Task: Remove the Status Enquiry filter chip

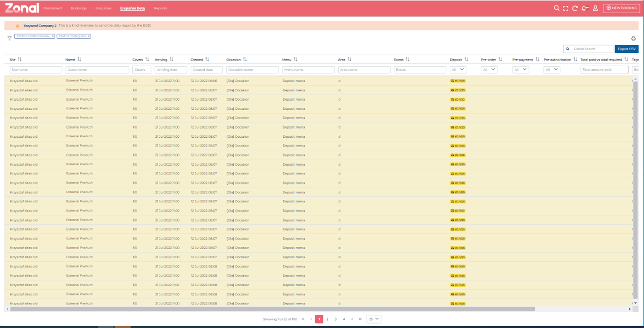Action: pyautogui.click(x=89, y=36)
